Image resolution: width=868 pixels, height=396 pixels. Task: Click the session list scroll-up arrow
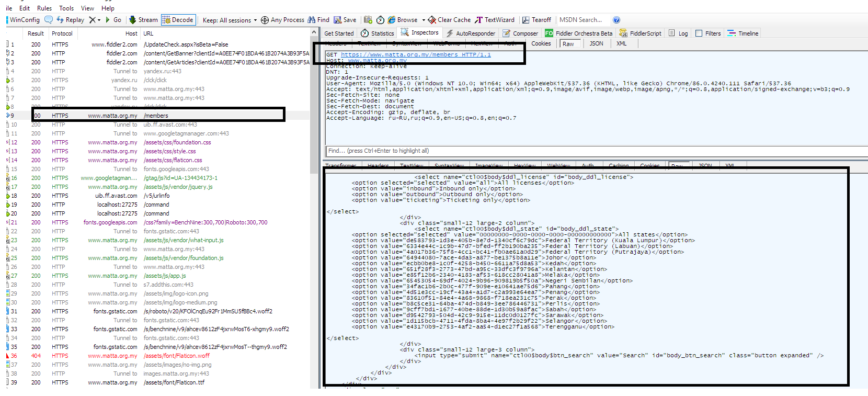pos(314,33)
